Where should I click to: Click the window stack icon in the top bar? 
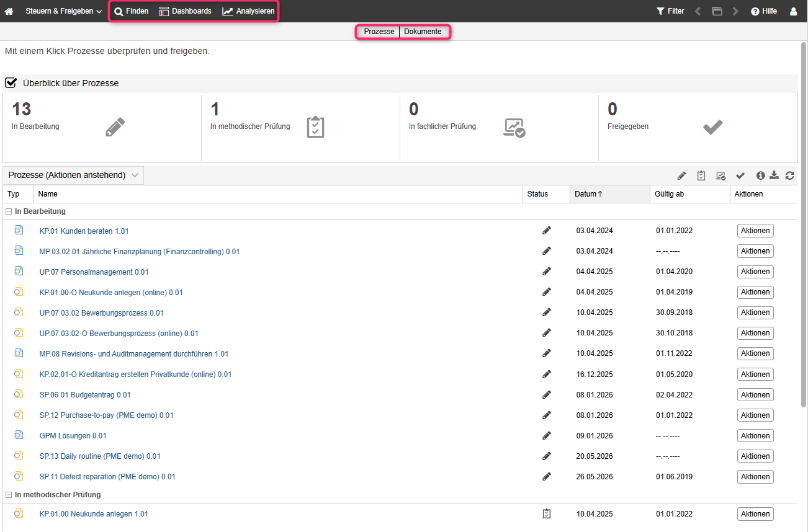pos(717,11)
